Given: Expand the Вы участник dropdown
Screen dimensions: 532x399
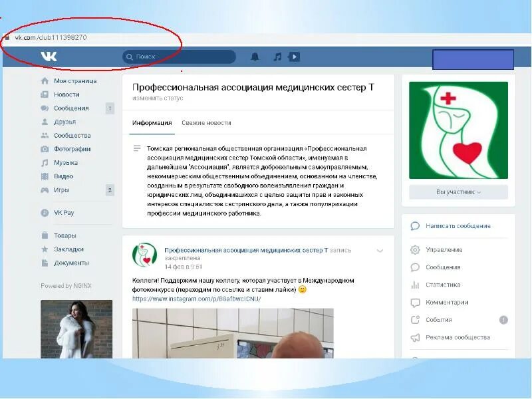Looking at the screenshot, I should 458,192.
